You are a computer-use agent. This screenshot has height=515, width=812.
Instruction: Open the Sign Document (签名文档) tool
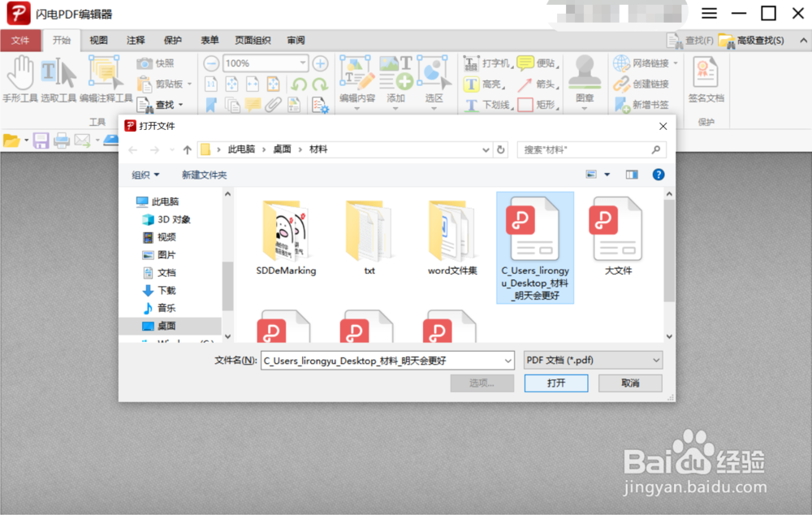706,80
